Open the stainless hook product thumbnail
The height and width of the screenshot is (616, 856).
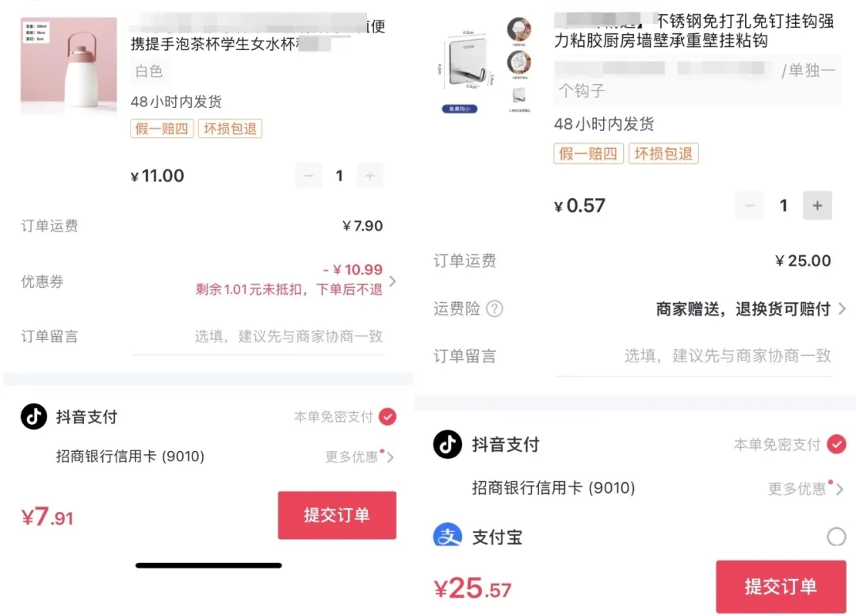pos(486,66)
